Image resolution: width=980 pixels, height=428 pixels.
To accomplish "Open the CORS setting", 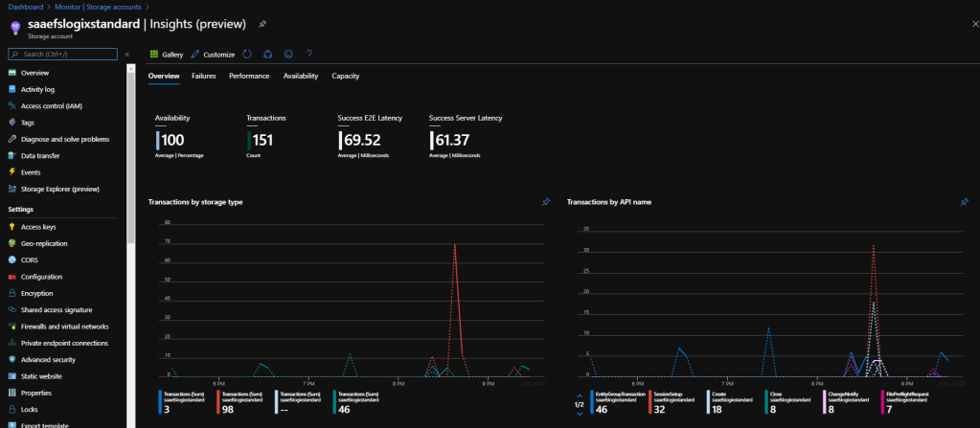I will pyautogui.click(x=30, y=259).
